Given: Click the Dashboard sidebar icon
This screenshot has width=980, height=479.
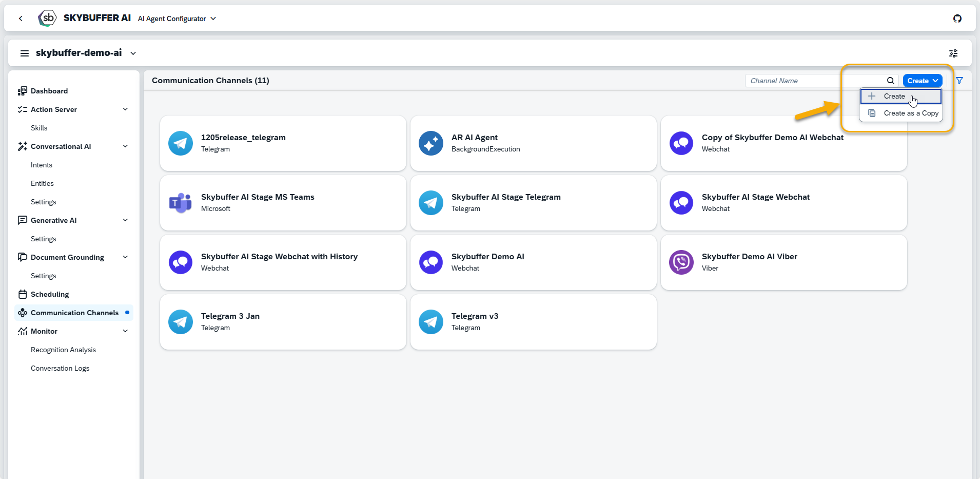Looking at the screenshot, I should 22,91.
